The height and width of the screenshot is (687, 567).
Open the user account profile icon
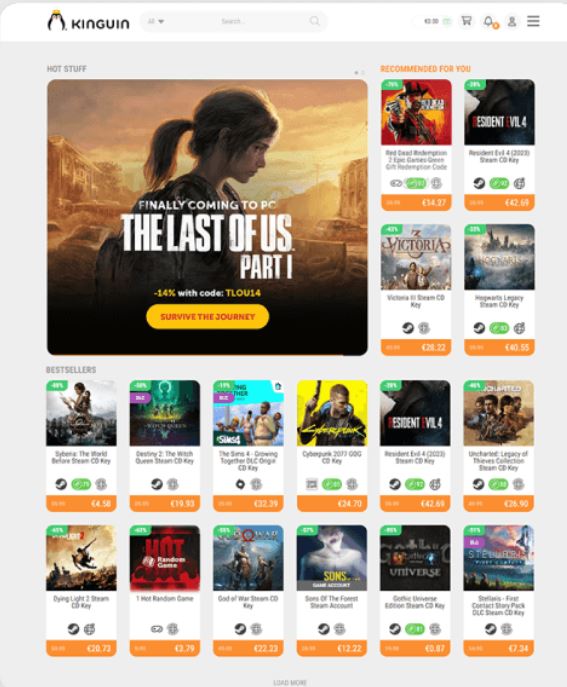pos(512,21)
